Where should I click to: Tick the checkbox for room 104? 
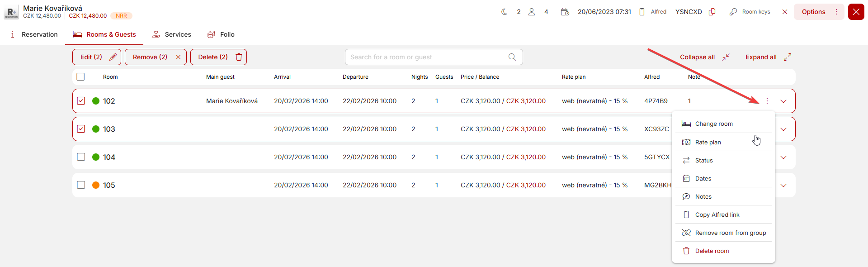(x=81, y=157)
